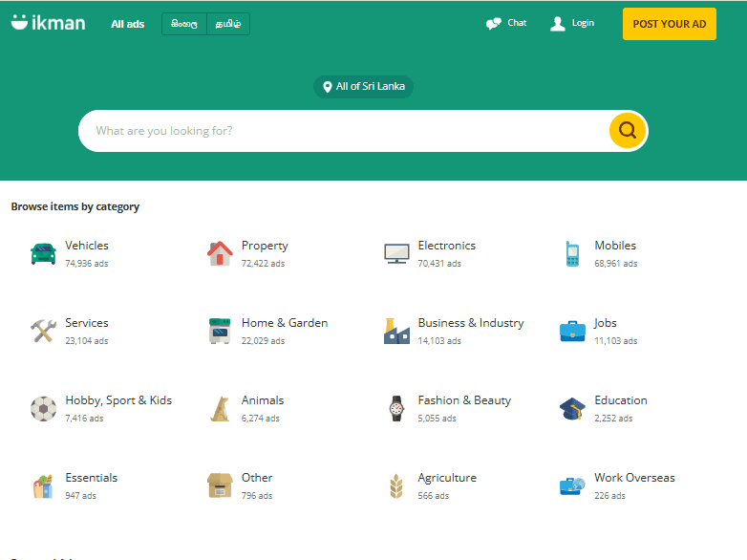Image resolution: width=747 pixels, height=560 pixels.
Task: Open the Other category link
Action: 257,478
